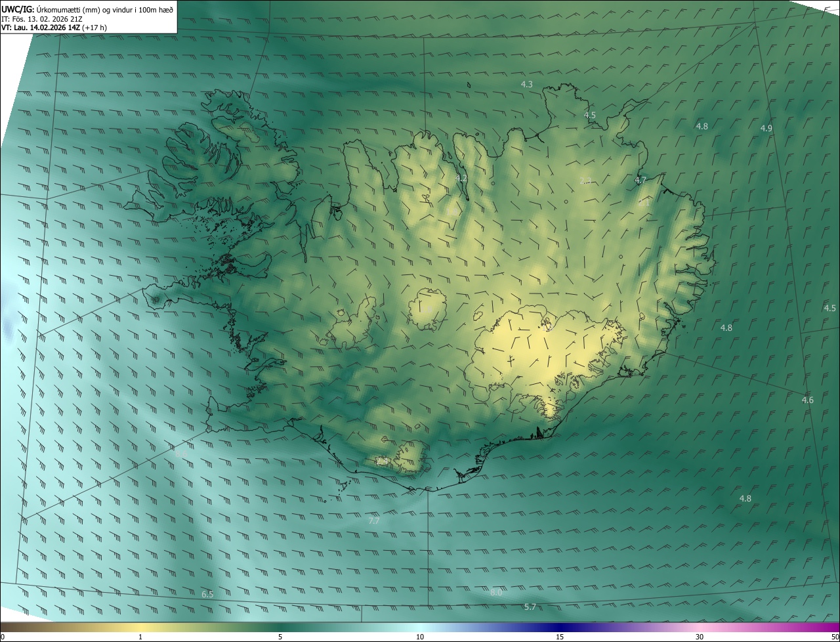Click the 50 tick on the colour scale
Image resolution: width=840 pixels, height=642 pixels.
(835, 637)
